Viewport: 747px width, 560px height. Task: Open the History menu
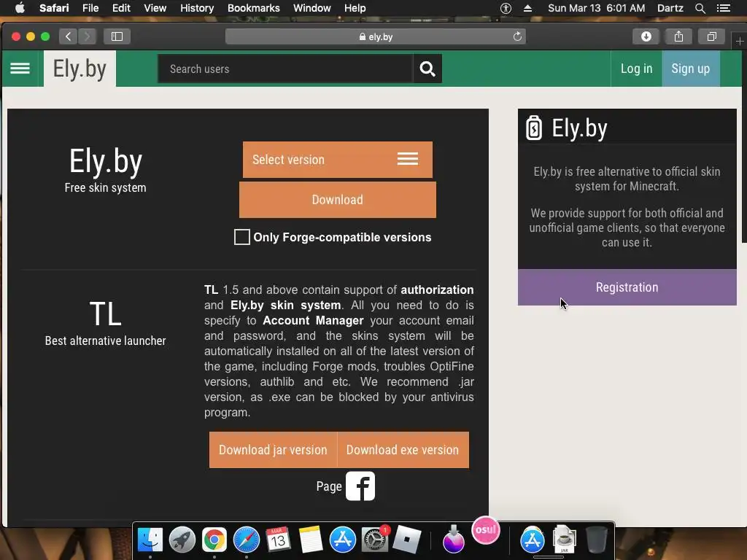[x=197, y=8]
